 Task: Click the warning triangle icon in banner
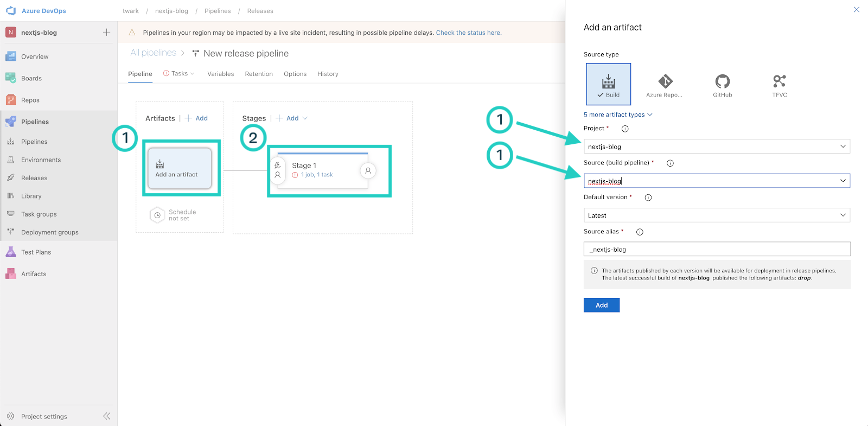(x=132, y=33)
